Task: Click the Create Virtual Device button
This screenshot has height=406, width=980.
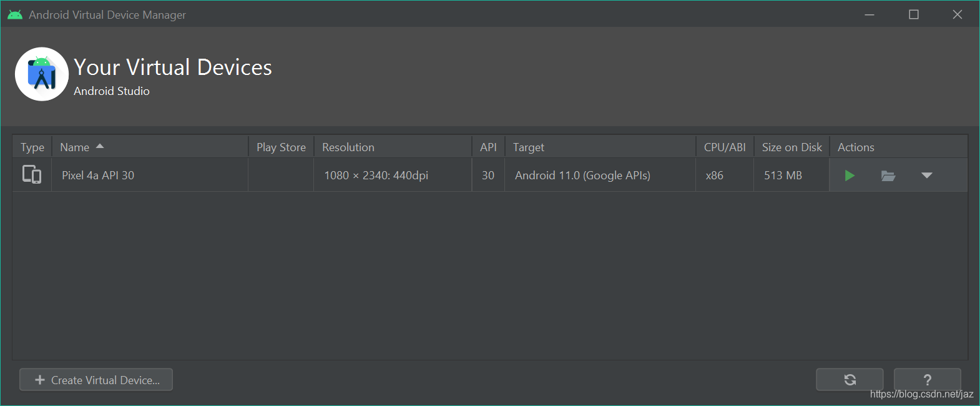Action: tap(96, 380)
